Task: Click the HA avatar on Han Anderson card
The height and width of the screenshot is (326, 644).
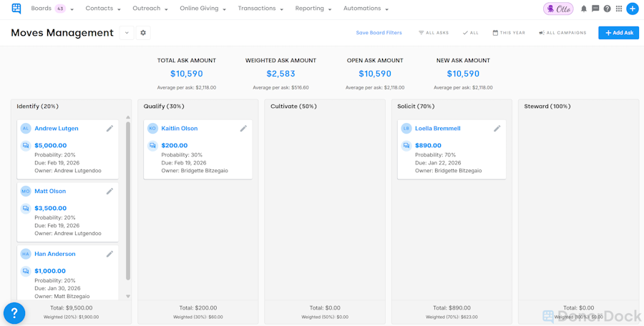Action: click(x=26, y=254)
